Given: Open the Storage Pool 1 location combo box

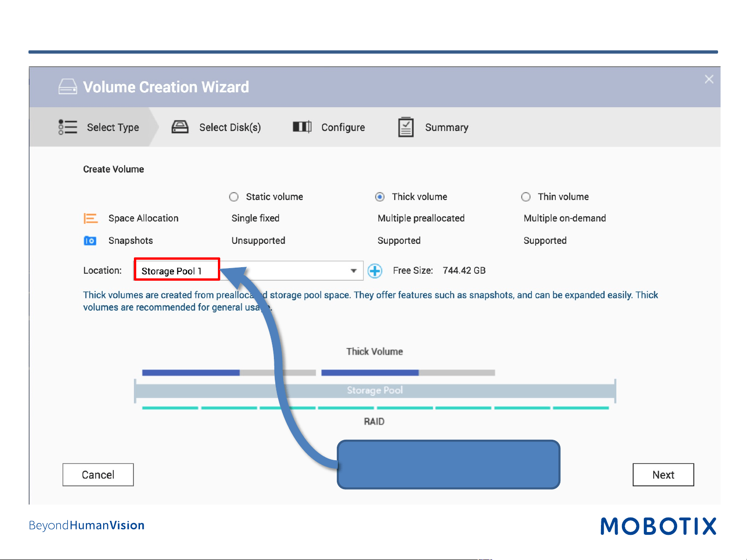Looking at the screenshot, I should pos(249,270).
